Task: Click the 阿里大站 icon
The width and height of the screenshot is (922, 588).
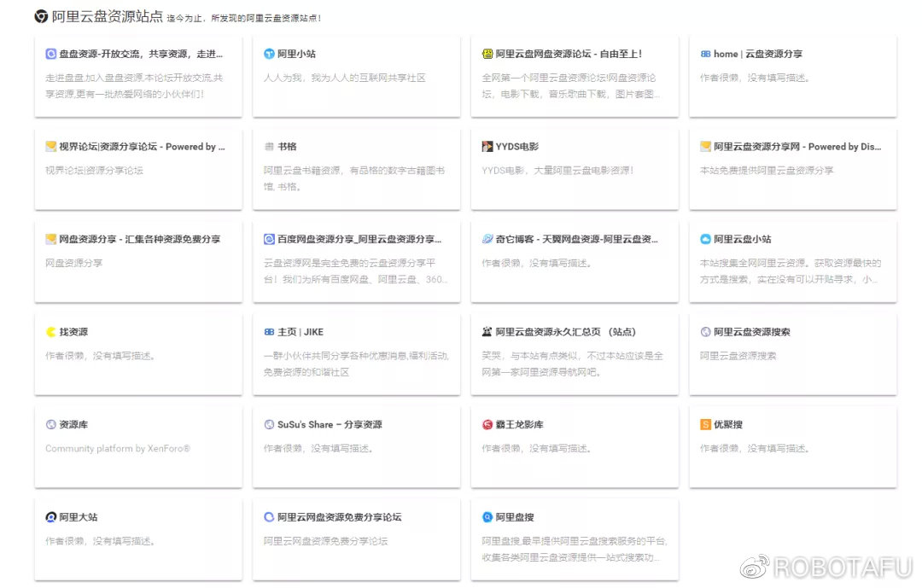Action: (x=51, y=517)
